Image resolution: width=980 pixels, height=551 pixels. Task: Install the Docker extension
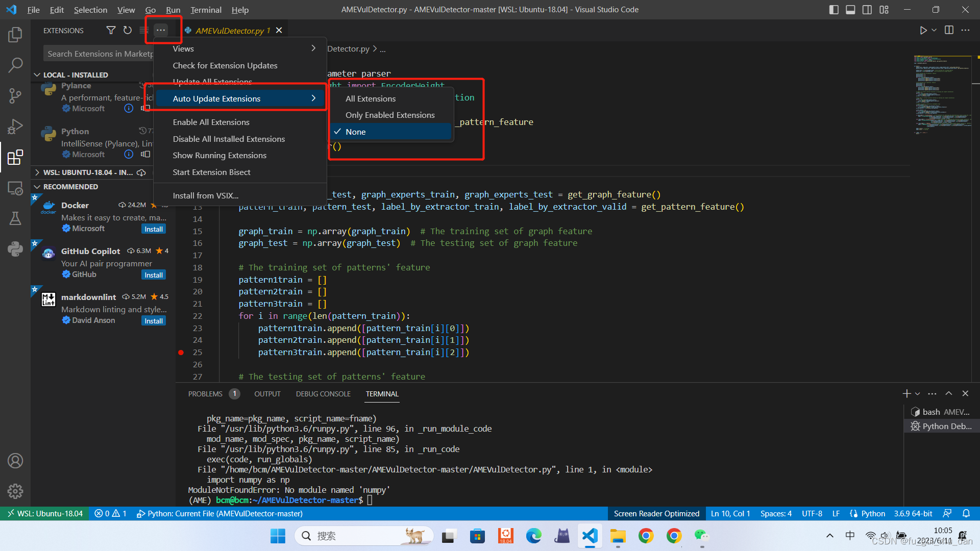pyautogui.click(x=153, y=229)
